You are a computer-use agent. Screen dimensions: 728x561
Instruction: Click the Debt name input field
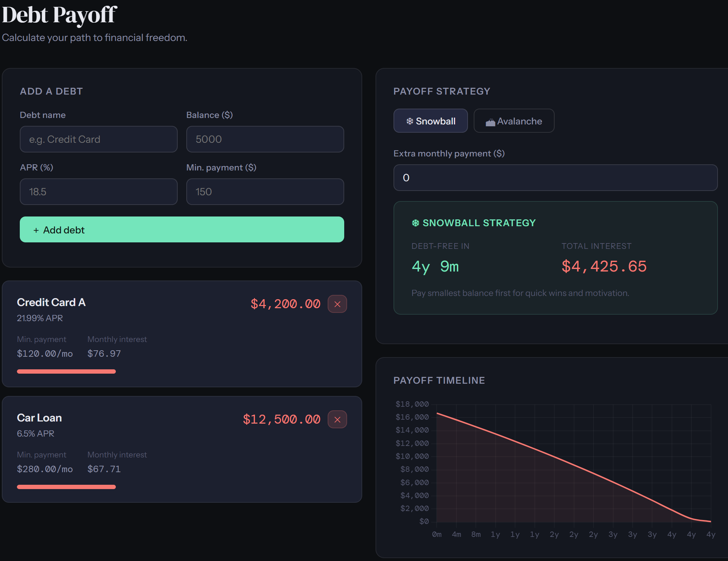99,140
